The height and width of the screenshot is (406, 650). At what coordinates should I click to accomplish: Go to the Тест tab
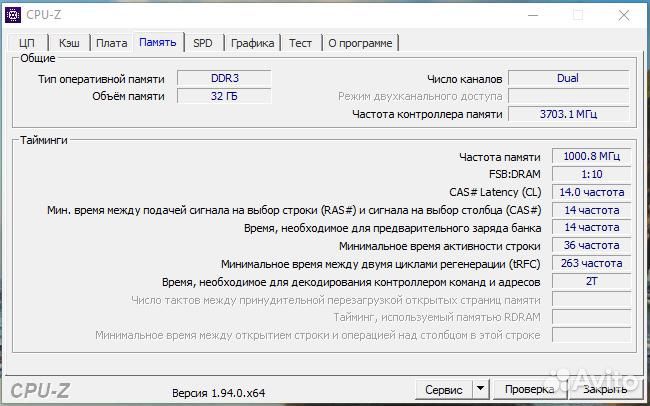click(300, 43)
